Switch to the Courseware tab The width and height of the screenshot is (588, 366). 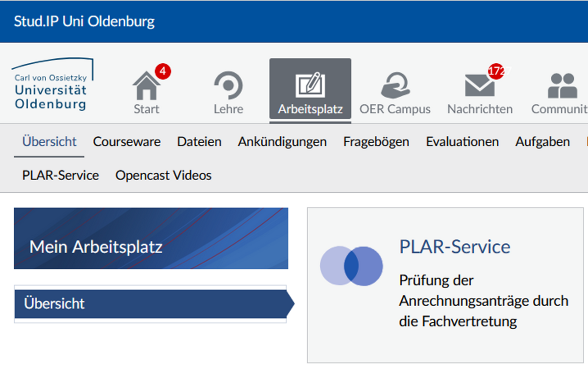(x=127, y=142)
